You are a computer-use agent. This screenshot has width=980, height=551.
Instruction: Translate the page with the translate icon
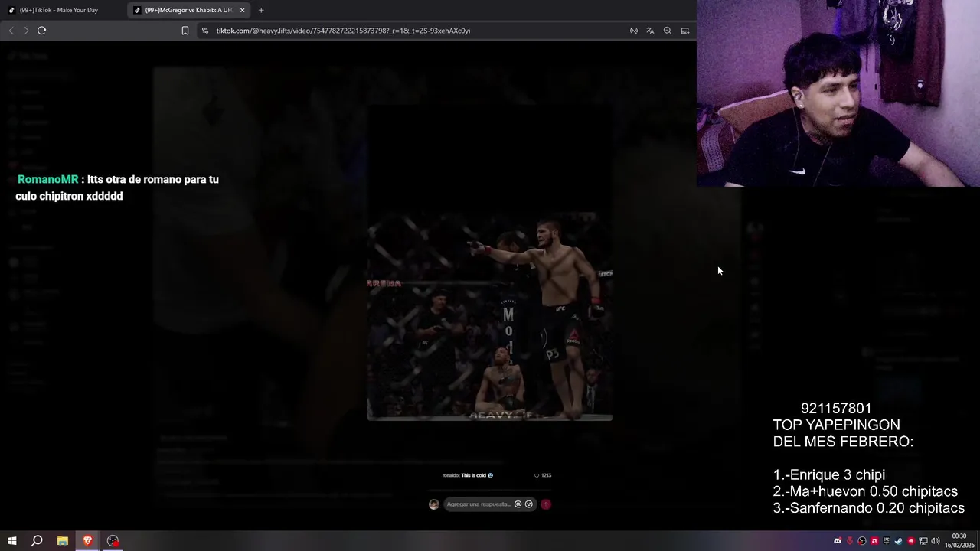(650, 31)
